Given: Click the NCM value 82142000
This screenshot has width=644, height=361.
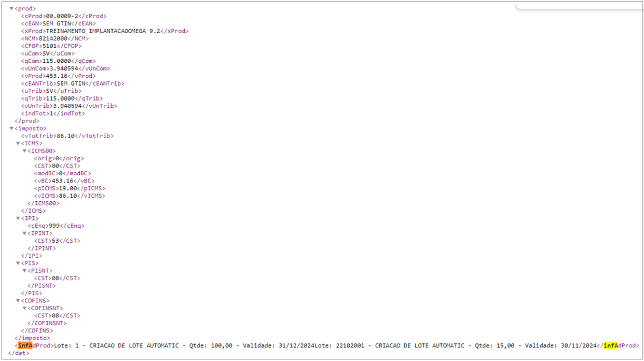Looking at the screenshot, I should click(x=53, y=38).
